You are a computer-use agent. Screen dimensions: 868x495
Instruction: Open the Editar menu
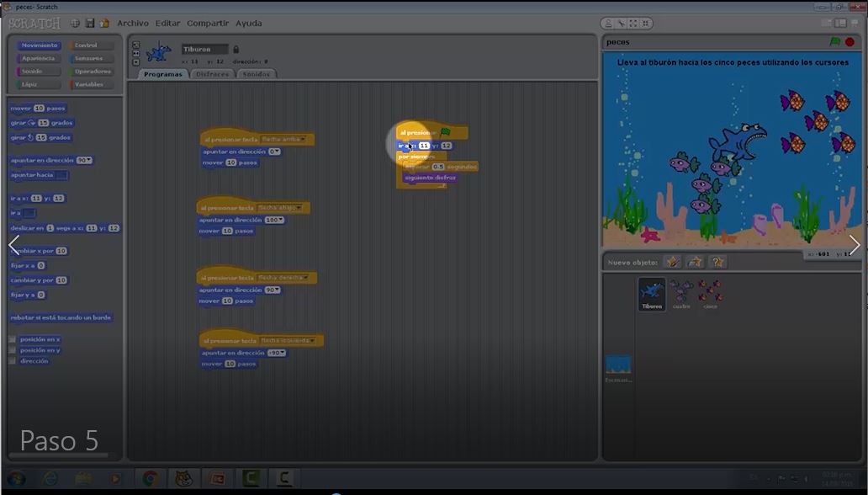coord(167,24)
